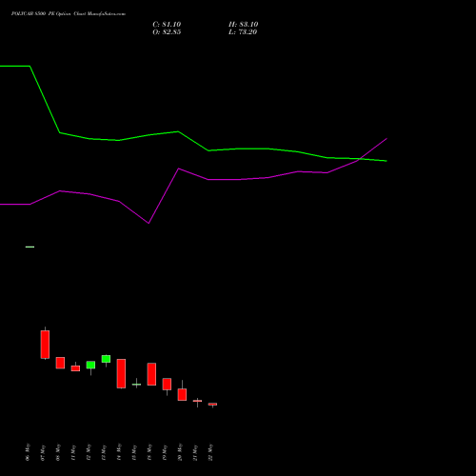This screenshot has height=476, width=476.
Task: Click the last candlestick above 22 May
Action: point(212,404)
